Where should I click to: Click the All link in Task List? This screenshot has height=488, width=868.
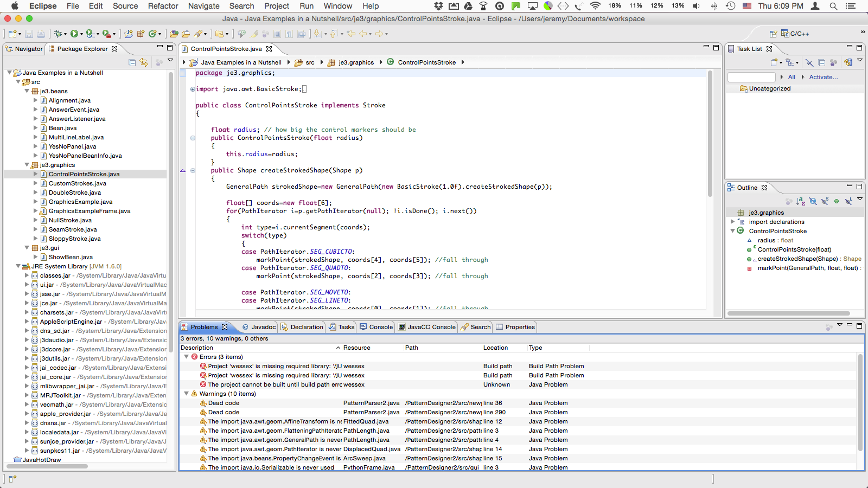click(792, 77)
